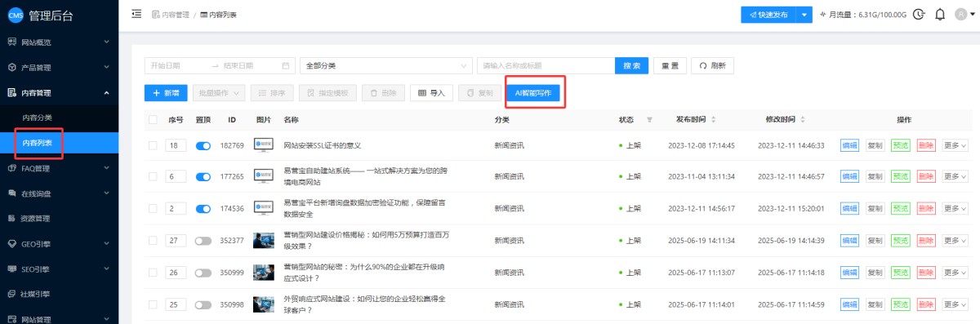This screenshot has height=324, width=980.
Task: Turn off the pin toggle for ID 182769
Action: tap(203, 145)
